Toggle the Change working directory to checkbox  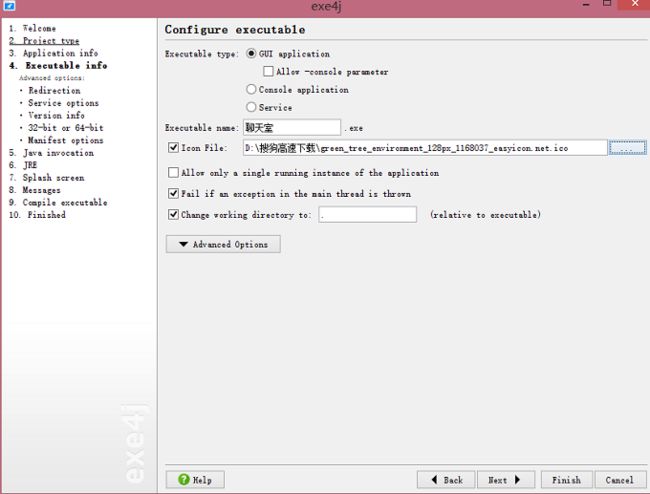173,214
